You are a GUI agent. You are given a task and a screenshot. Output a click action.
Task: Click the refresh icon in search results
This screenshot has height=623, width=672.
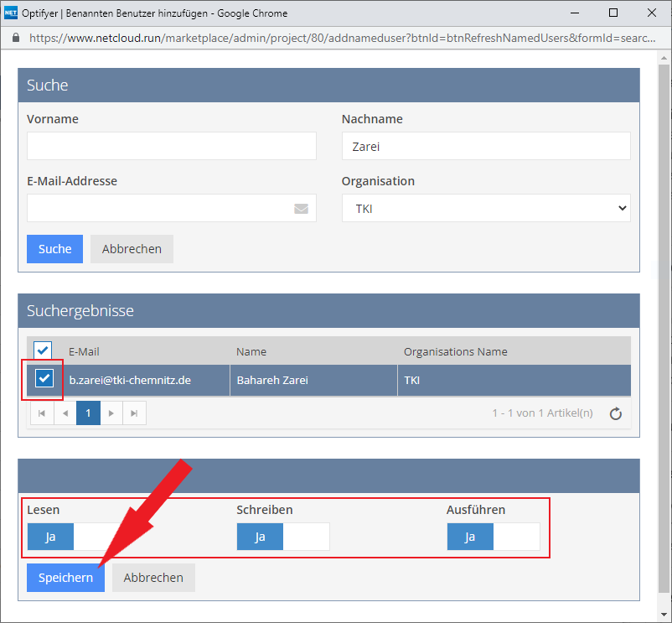coord(615,413)
